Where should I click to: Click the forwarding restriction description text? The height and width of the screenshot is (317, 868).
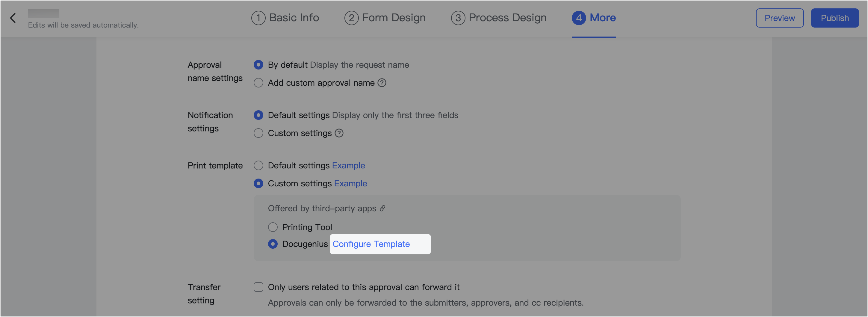point(426,303)
